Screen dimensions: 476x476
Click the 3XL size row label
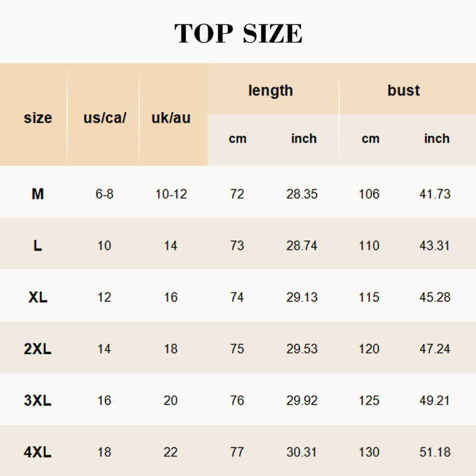click(x=37, y=401)
